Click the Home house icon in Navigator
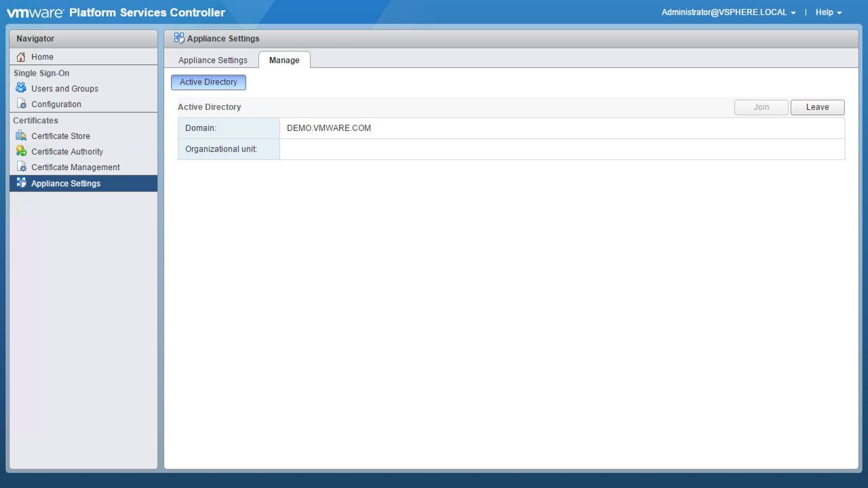 coord(21,57)
